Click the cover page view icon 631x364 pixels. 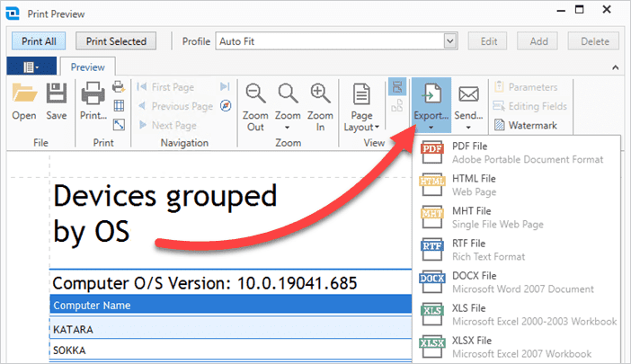pos(397,106)
